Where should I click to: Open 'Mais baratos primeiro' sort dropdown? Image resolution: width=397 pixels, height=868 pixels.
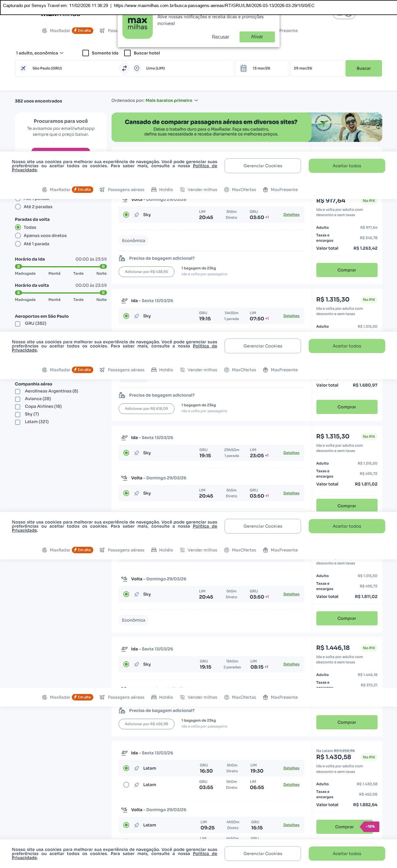click(x=171, y=100)
